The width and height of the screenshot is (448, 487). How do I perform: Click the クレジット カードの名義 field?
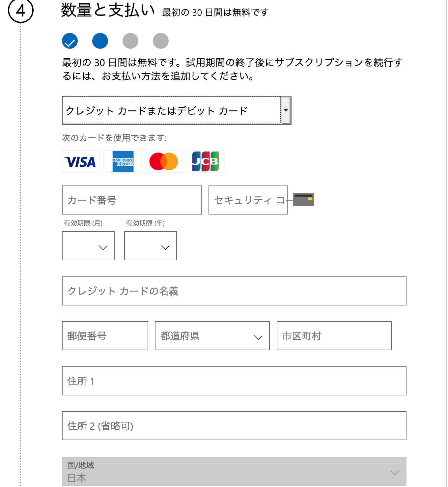coord(234,291)
